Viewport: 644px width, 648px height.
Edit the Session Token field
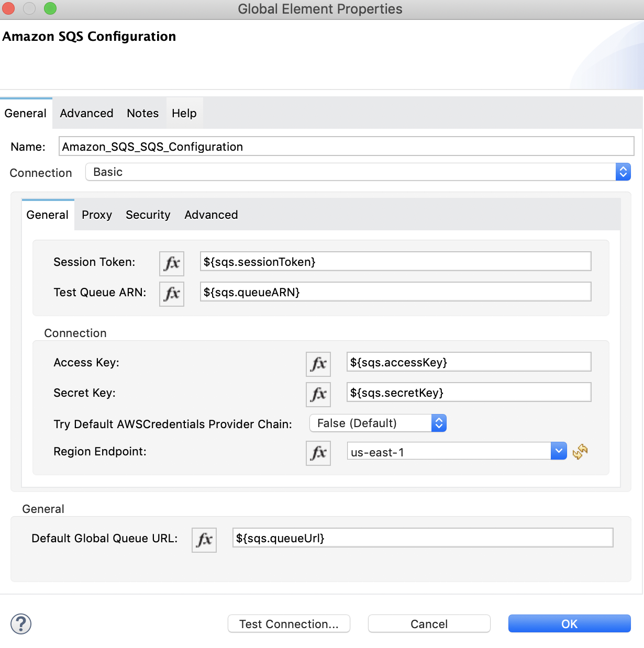(396, 262)
